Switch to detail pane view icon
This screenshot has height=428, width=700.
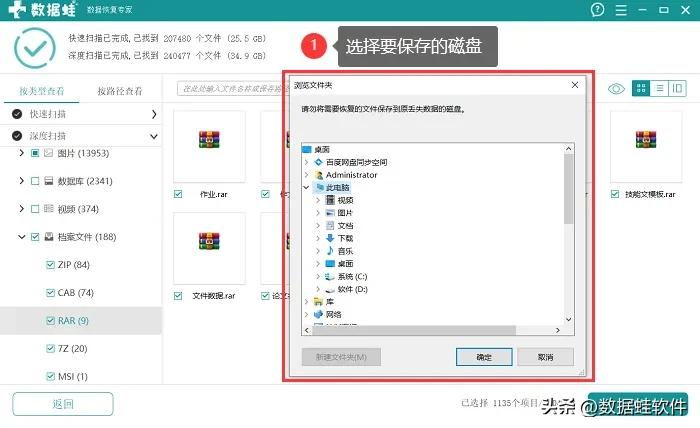(678, 89)
